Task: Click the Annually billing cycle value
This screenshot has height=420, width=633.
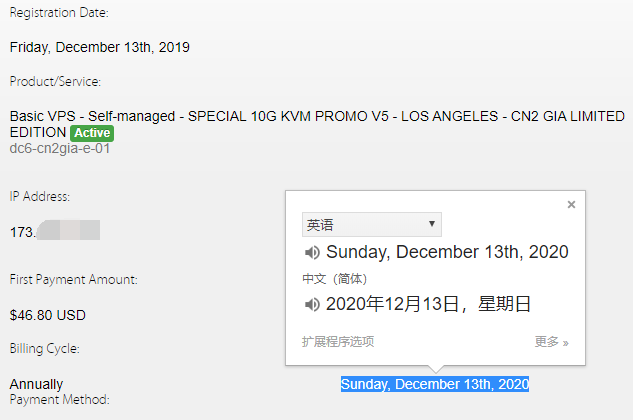Action: pos(36,384)
